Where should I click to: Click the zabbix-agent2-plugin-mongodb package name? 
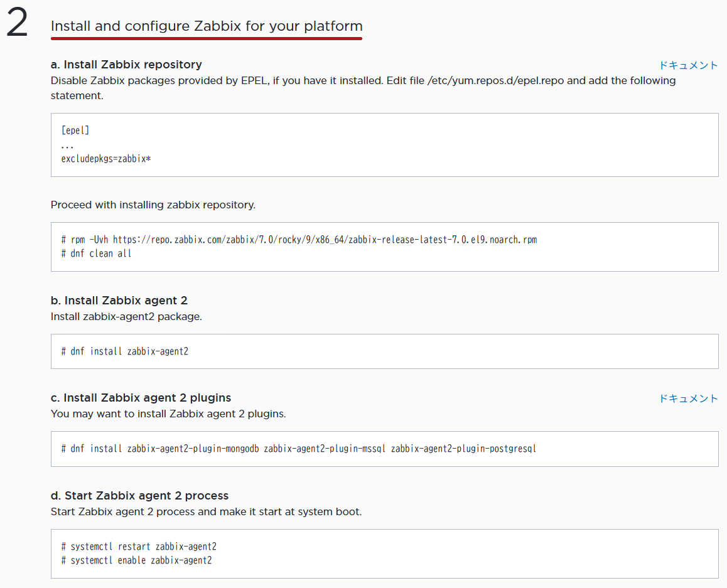coord(193,449)
